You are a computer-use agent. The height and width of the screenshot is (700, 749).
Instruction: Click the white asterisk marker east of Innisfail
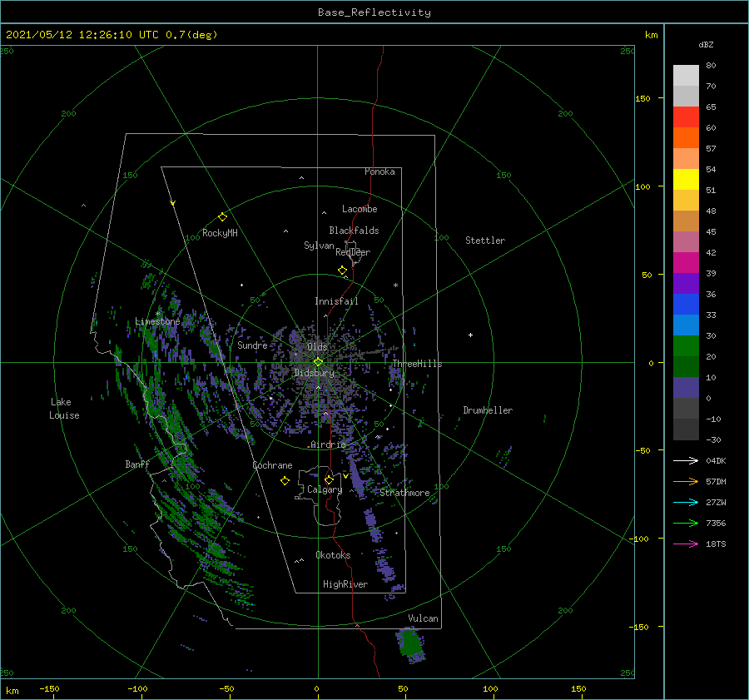click(x=395, y=285)
